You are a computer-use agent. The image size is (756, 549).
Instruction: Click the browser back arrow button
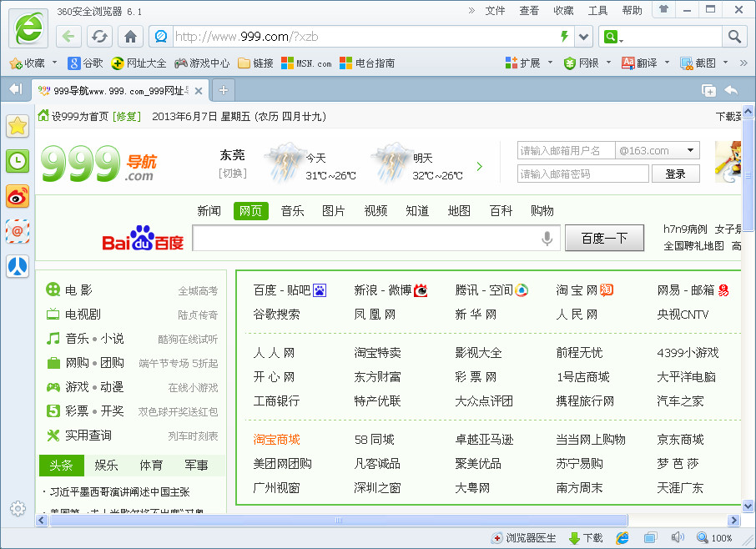coord(68,37)
